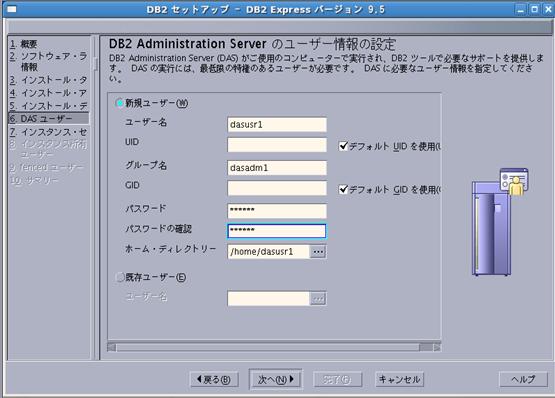Click the empty UID input field
The height and width of the screenshot is (398, 555).
tap(277, 145)
